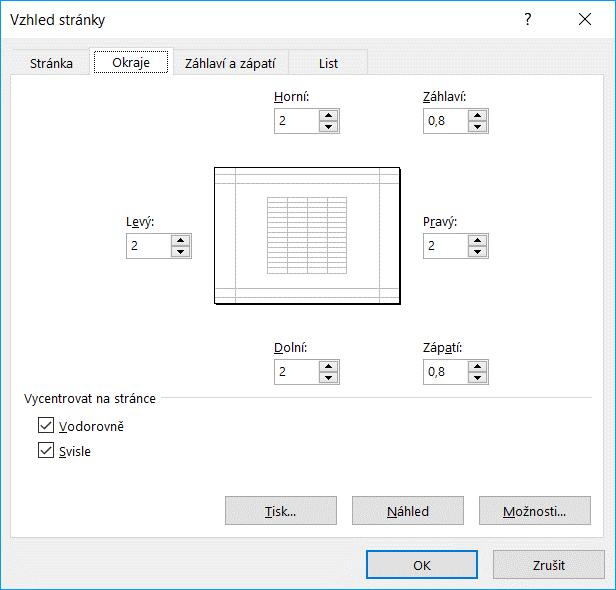Cancel with the Zrušit button

click(x=549, y=564)
